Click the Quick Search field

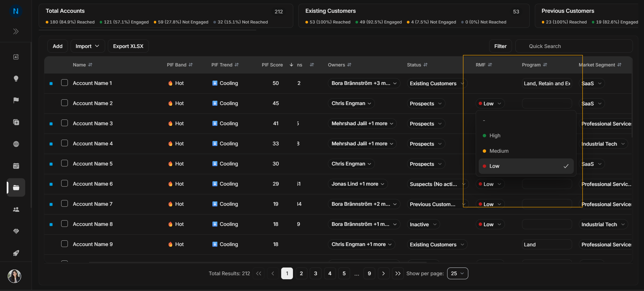(574, 46)
